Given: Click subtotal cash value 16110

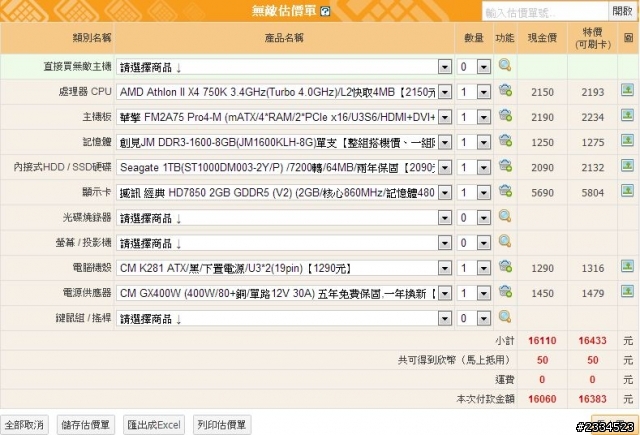Looking at the screenshot, I should coord(542,340).
